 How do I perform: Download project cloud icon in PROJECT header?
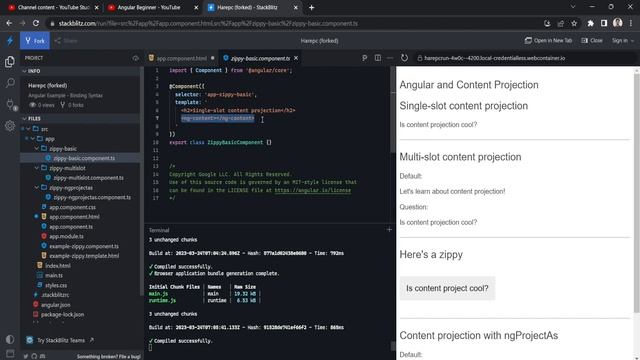tap(136, 58)
